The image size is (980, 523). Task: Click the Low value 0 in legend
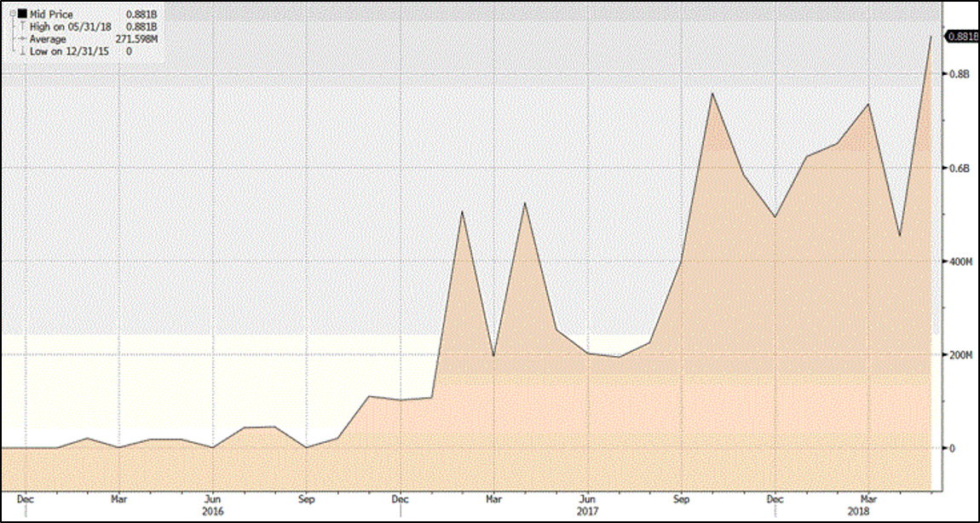(x=130, y=52)
